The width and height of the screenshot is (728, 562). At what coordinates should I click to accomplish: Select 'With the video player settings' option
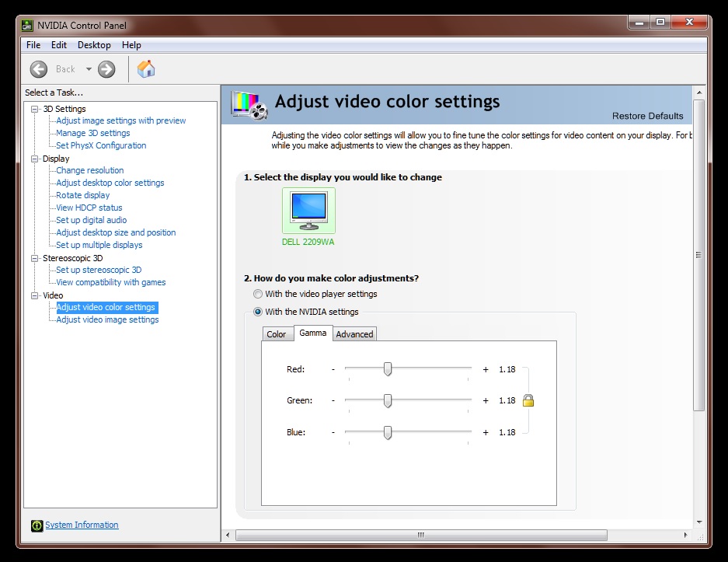coord(258,294)
